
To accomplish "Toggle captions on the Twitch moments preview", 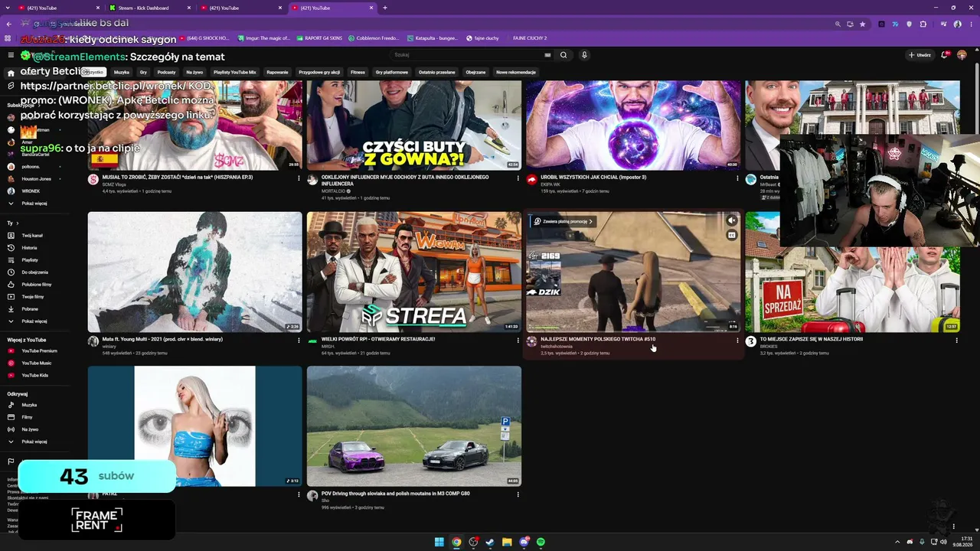I will click(x=732, y=235).
